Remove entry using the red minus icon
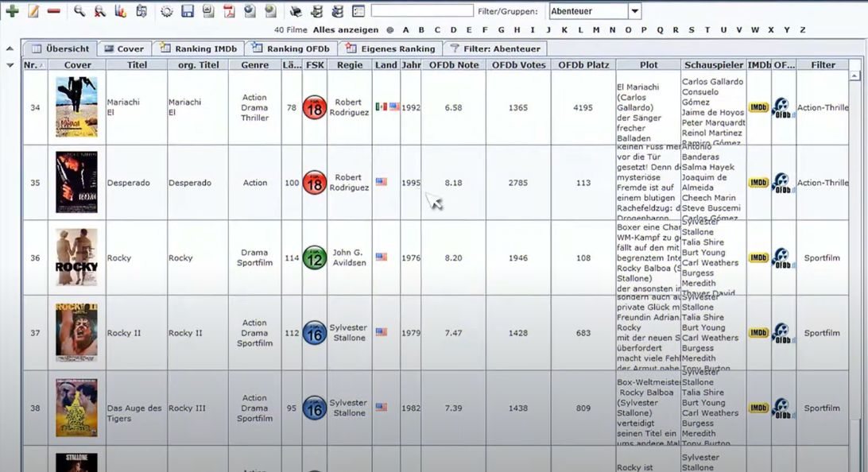Screen dimensions: 868x472 (54, 10)
